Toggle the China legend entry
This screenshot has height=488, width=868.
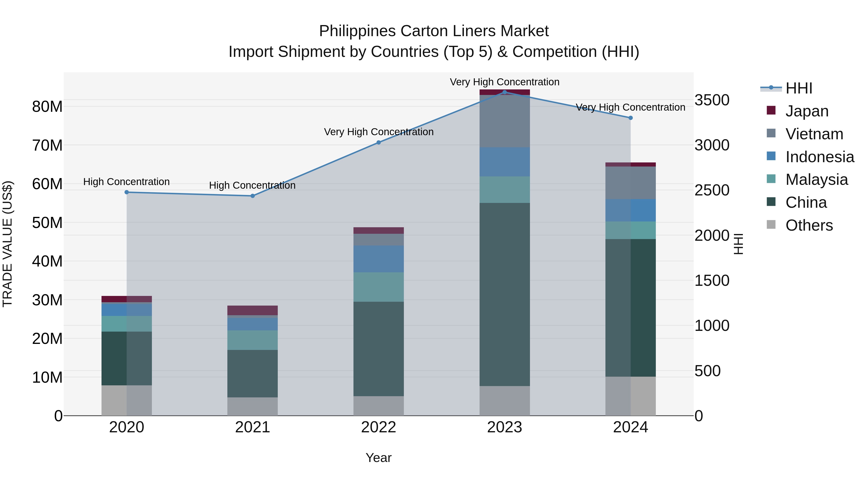pyautogui.click(x=797, y=202)
